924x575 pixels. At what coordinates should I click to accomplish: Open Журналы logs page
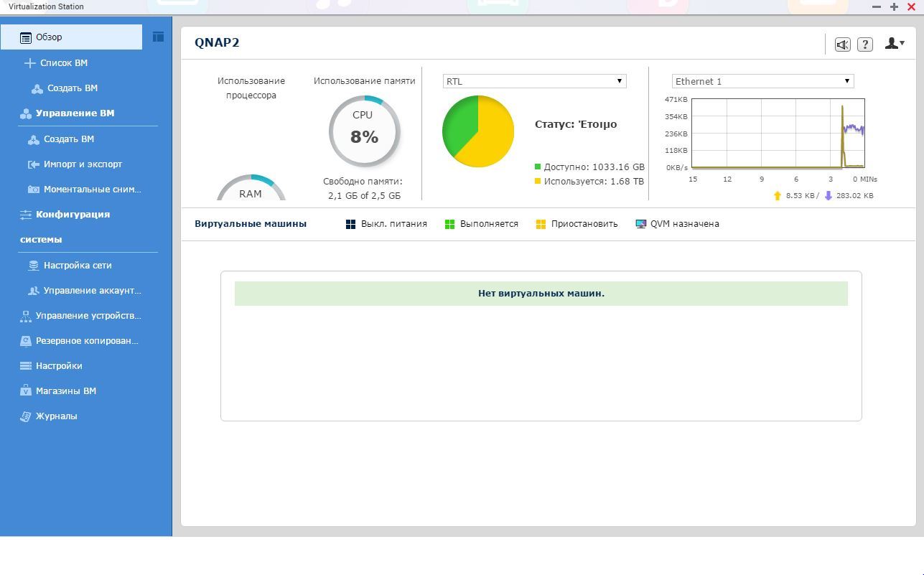(57, 416)
